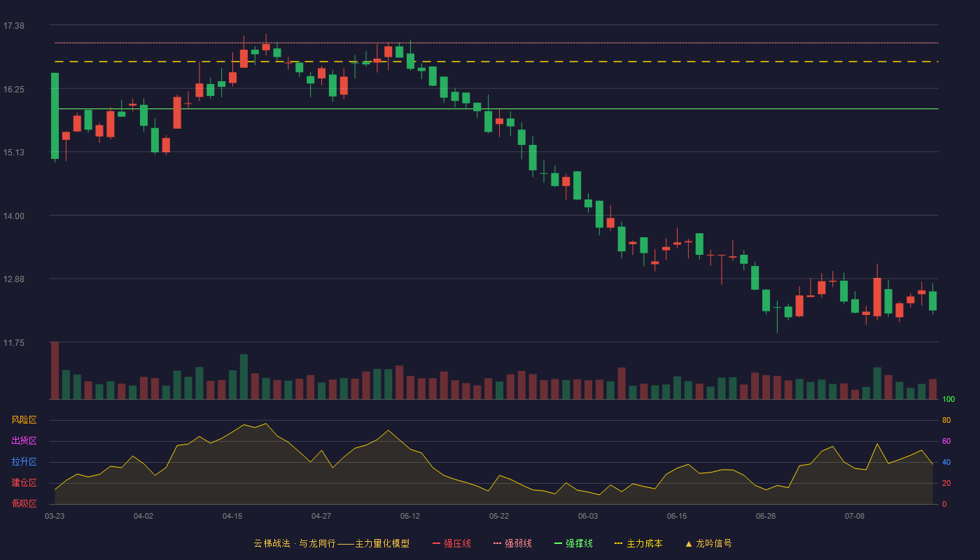Click the 05-12 date label

(410, 516)
